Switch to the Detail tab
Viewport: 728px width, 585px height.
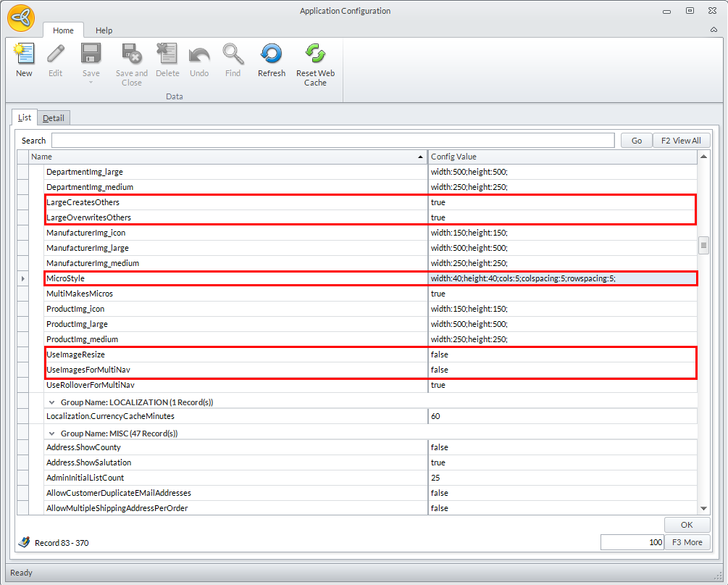(x=53, y=118)
